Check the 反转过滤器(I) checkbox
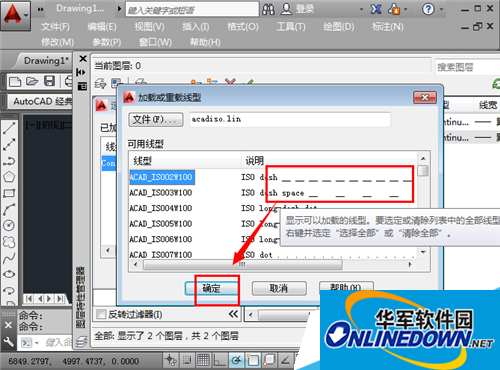 tap(101, 314)
